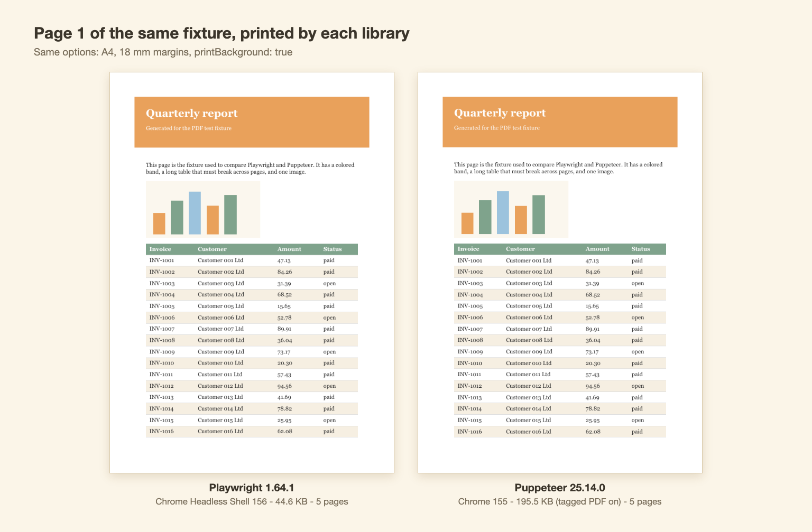The width and height of the screenshot is (812, 532).
Task: Click the blue bar in Puppeteer chart
Action: (503, 212)
